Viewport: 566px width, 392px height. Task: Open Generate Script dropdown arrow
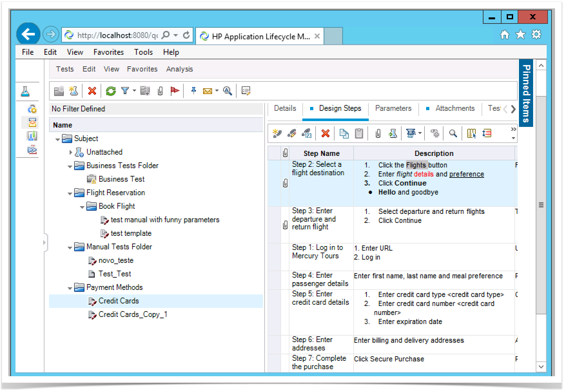(420, 133)
